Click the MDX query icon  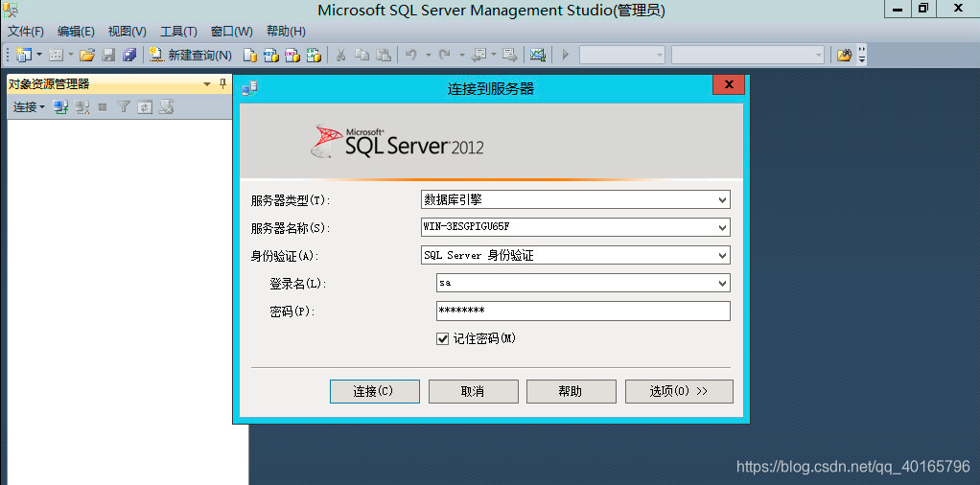270,55
